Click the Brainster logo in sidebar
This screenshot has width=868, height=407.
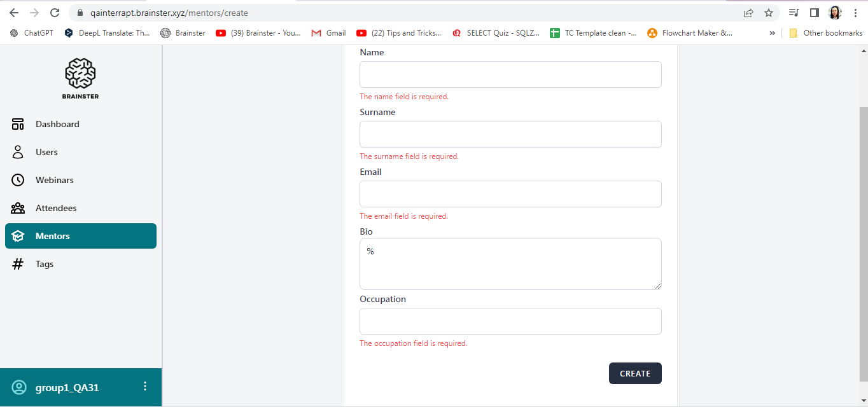[80, 78]
